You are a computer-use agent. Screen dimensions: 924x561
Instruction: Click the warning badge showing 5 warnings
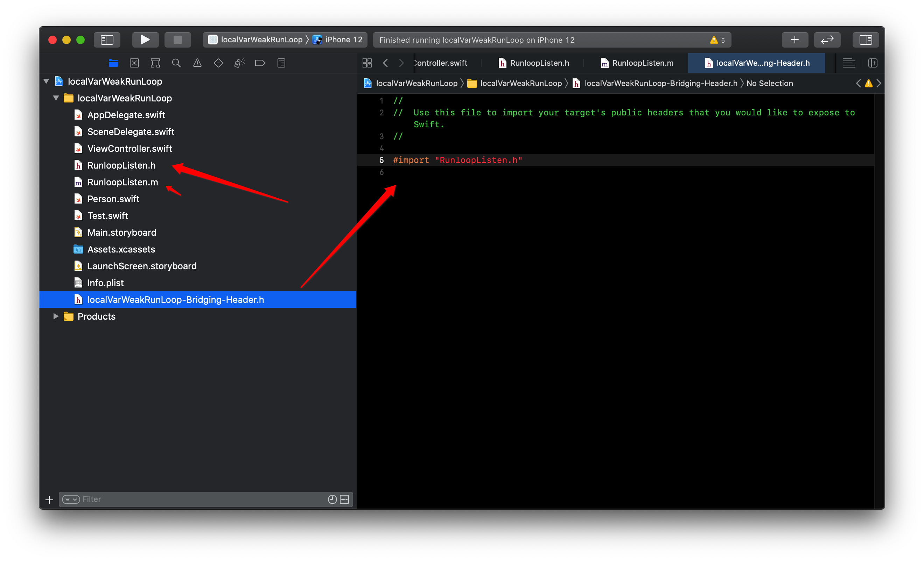(719, 40)
